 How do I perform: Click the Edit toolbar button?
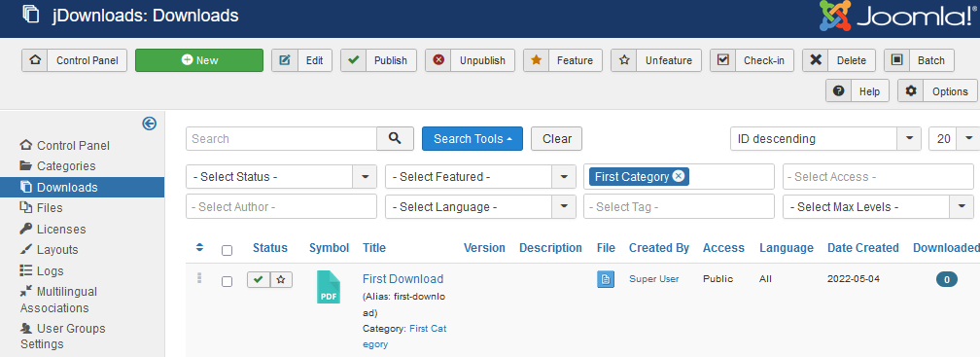301,60
